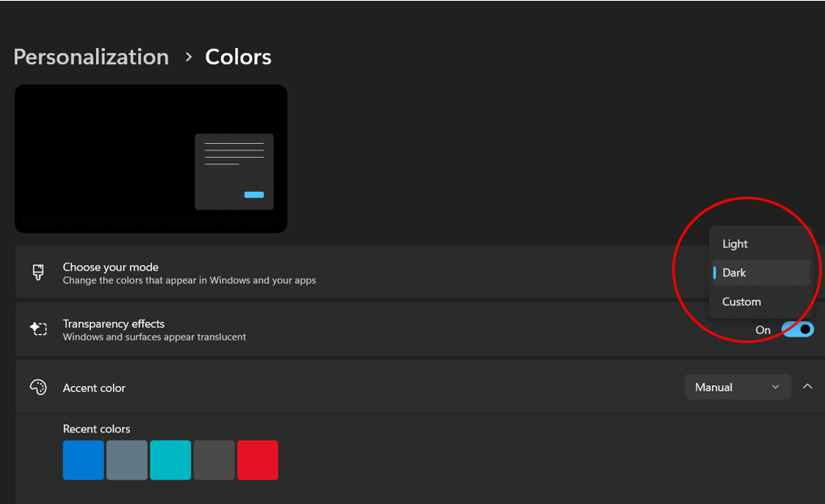
Task: Click the Transparency effects sparkle icon
Action: [x=38, y=329]
